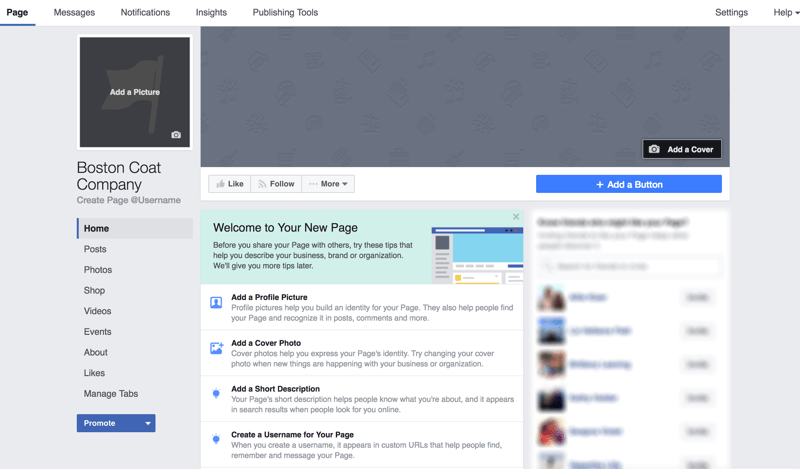Open the Publishing Tools tab
This screenshot has height=469, width=800.
(x=285, y=13)
